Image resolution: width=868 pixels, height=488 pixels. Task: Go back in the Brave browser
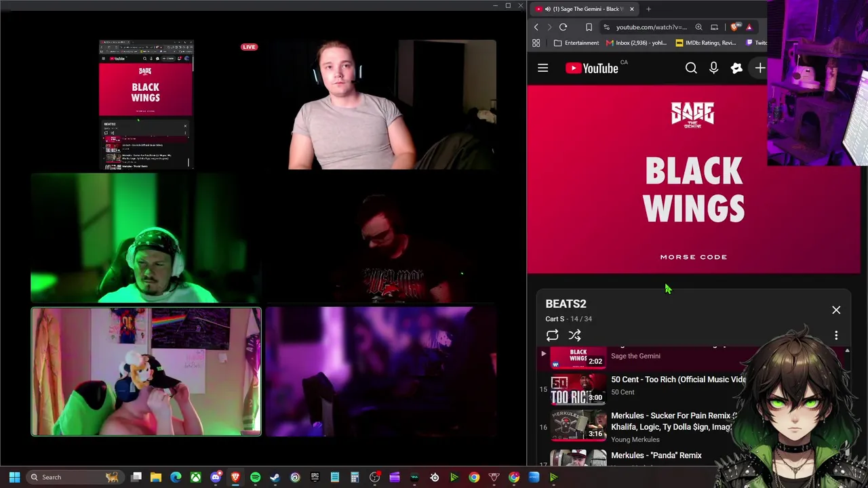(536, 27)
